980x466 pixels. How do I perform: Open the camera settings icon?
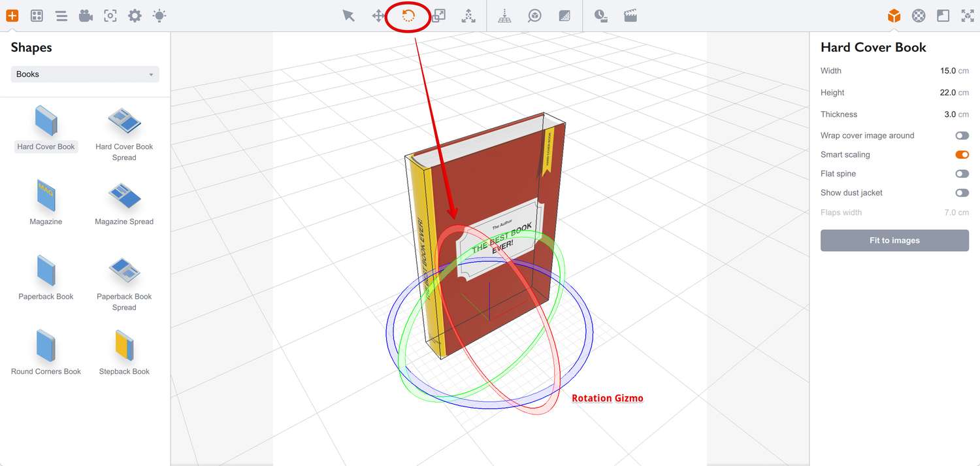tap(86, 16)
